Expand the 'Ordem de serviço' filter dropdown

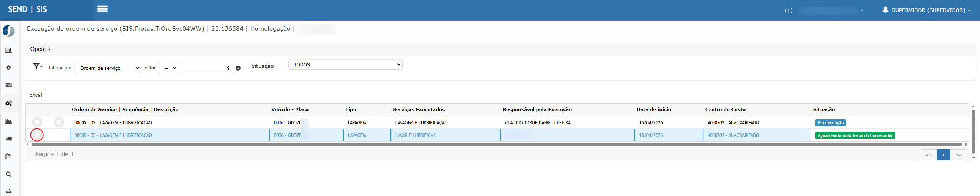tap(108, 68)
